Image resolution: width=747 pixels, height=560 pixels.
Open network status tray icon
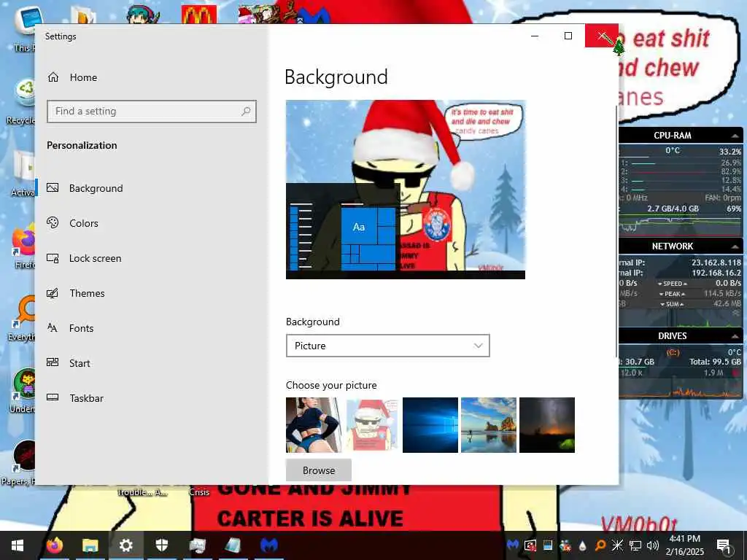[x=635, y=545]
